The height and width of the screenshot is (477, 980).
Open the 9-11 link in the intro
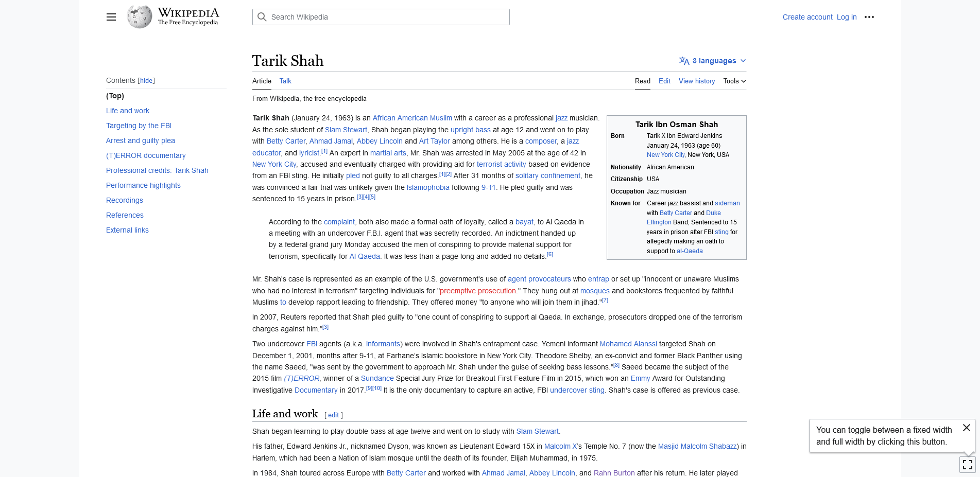(489, 187)
